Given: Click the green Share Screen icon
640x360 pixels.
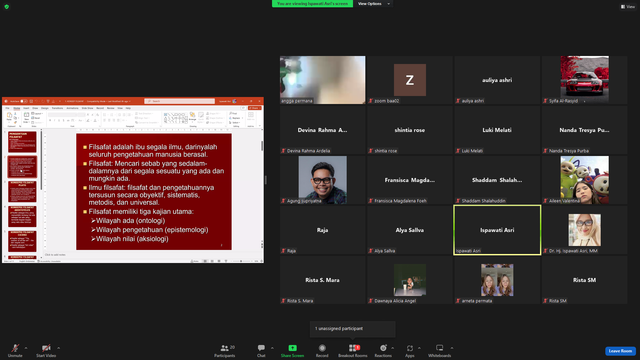Looking at the screenshot, I should (292, 348).
